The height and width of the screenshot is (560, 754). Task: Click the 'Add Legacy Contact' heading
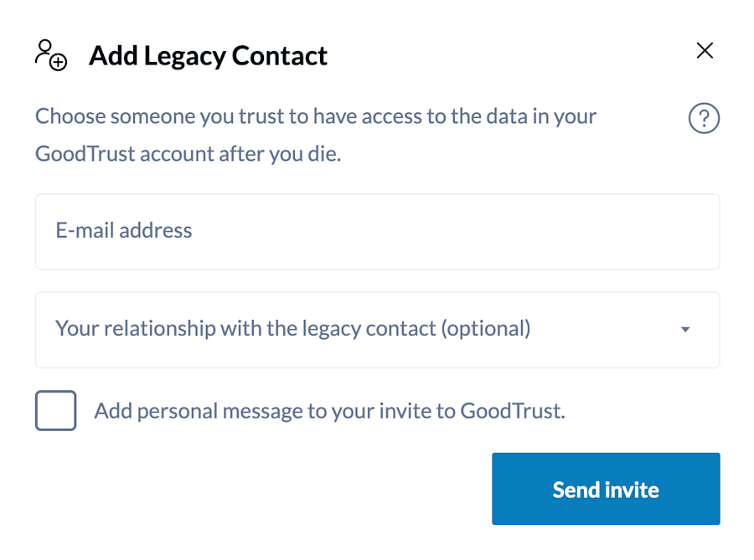208,56
